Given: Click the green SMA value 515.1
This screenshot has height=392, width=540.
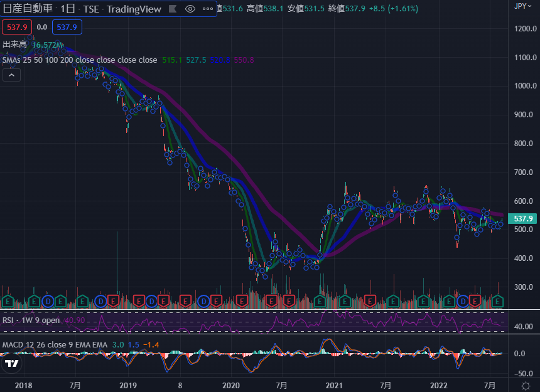Looking at the screenshot, I should pyautogui.click(x=172, y=60).
